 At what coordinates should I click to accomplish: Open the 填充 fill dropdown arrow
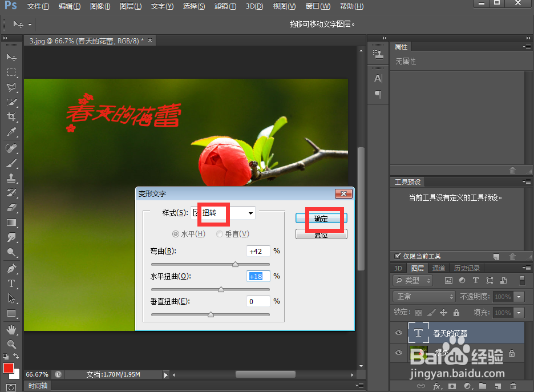coord(519,312)
